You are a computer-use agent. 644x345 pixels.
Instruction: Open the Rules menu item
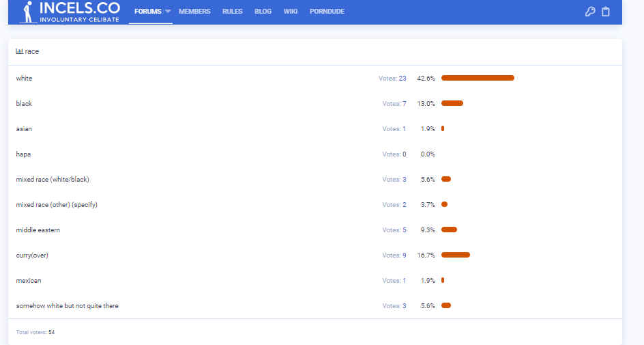pyautogui.click(x=232, y=12)
